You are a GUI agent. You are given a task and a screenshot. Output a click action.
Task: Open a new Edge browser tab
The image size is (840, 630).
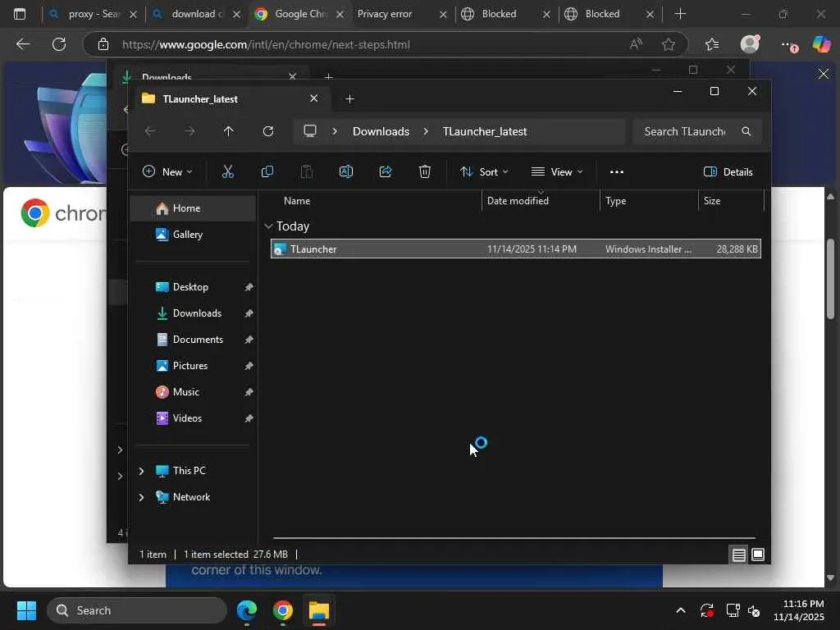tap(680, 14)
